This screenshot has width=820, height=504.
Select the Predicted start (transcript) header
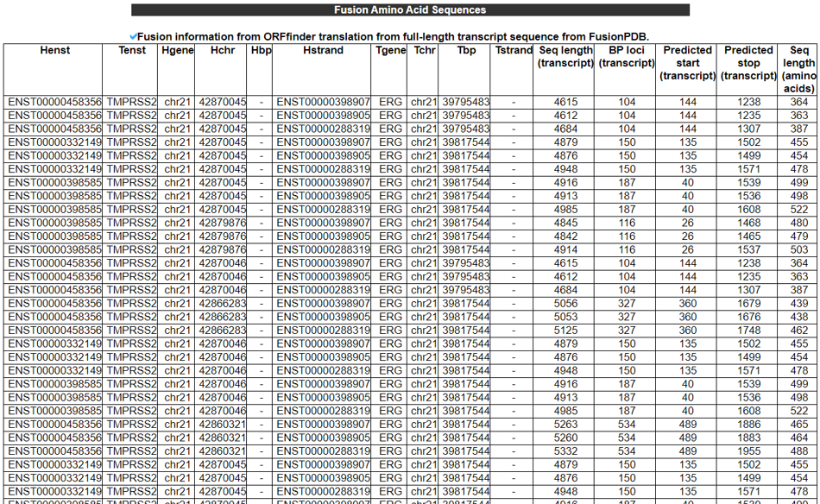tap(687, 63)
